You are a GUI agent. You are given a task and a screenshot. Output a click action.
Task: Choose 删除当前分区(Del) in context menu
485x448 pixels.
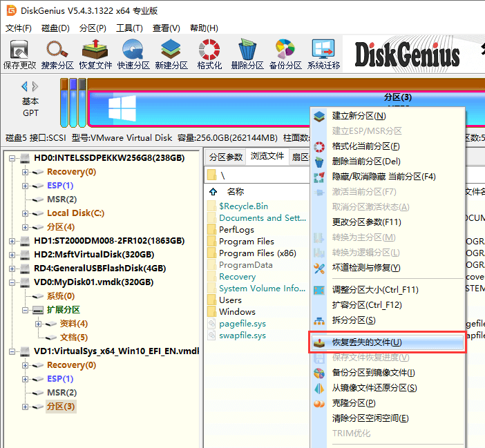[388, 162]
